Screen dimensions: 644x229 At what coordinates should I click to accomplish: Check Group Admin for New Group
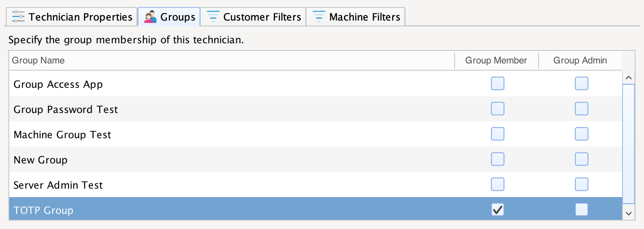[581, 159]
